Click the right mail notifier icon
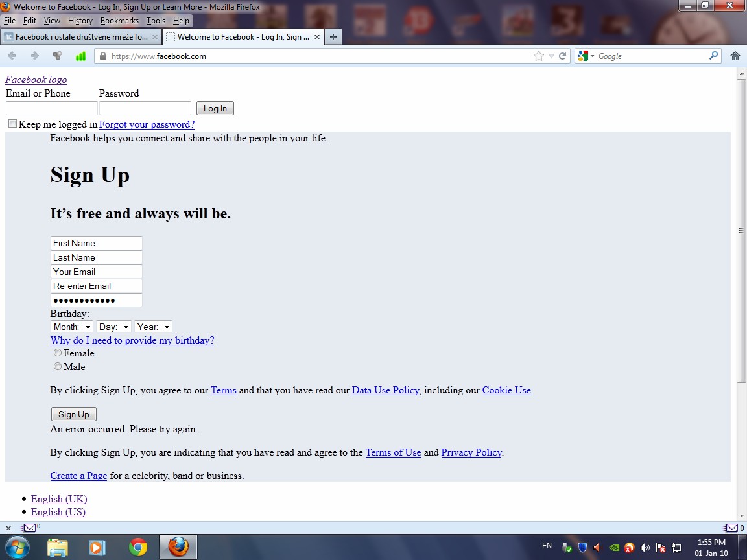This screenshot has height=560, width=747. tap(731, 528)
